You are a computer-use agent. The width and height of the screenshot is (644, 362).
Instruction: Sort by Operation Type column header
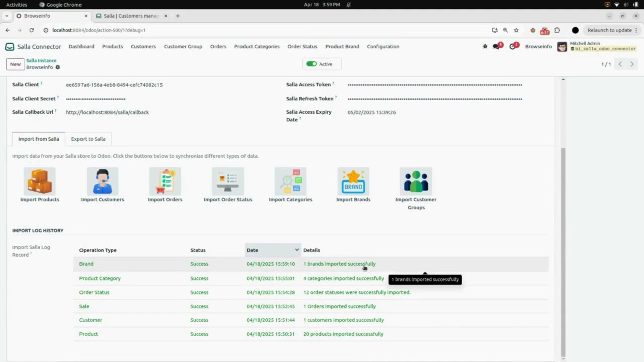(x=98, y=250)
